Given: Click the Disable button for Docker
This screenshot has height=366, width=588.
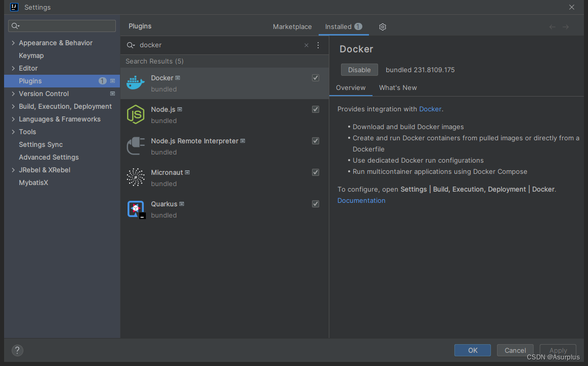Looking at the screenshot, I should (x=359, y=70).
